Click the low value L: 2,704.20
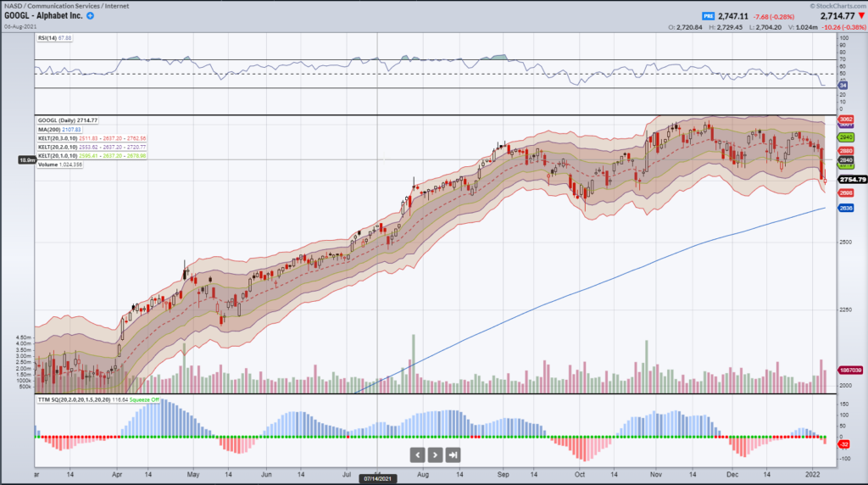Image resolution: width=868 pixels, height=485 pixels. click(x=765, y=27)
